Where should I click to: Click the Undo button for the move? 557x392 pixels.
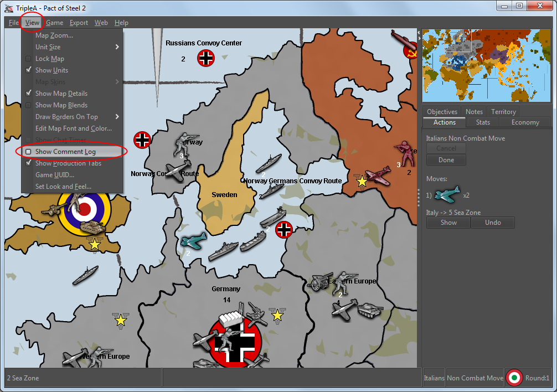492,223
